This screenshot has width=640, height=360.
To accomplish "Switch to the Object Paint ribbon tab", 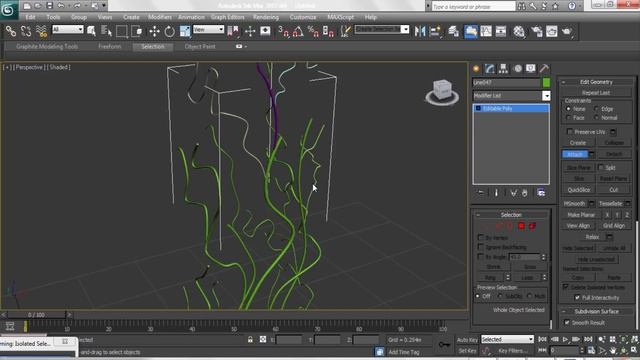I will (200, 47).
